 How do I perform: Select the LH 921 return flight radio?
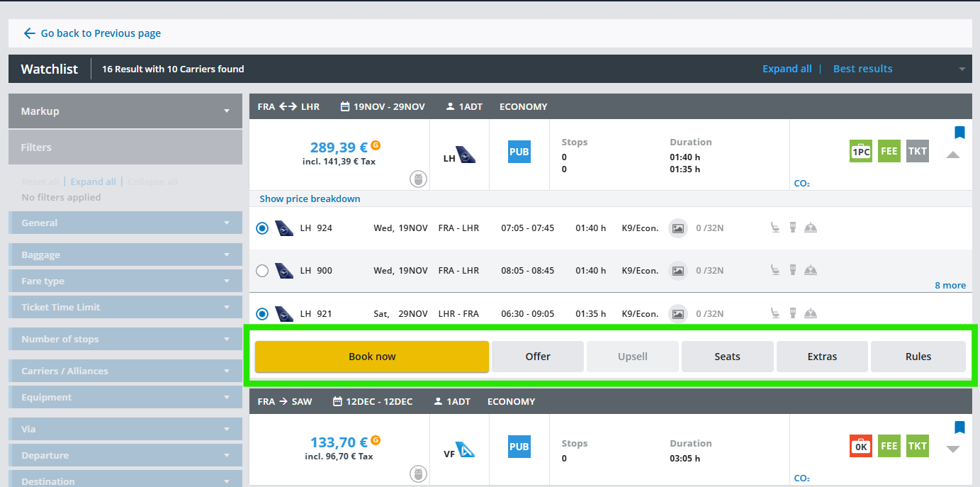tap(262, 313)
